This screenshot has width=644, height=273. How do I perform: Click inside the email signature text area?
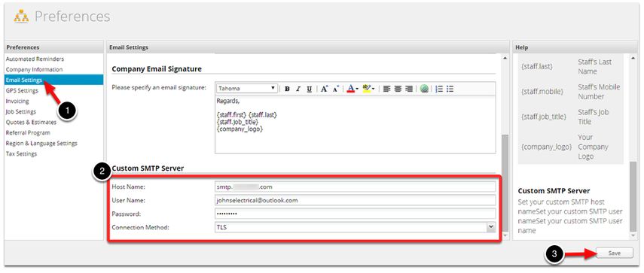(x=356, y=125)
